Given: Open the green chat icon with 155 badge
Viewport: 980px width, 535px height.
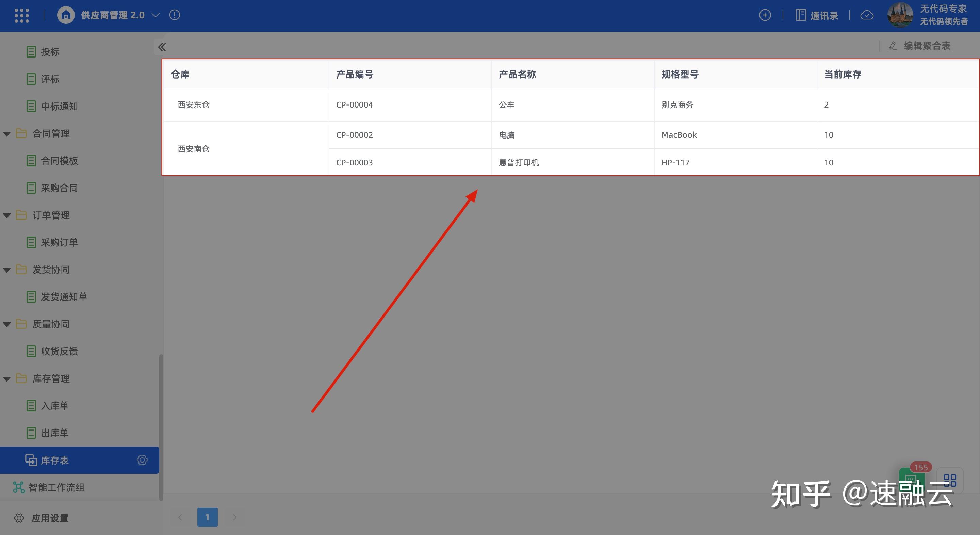Looking at the screenshot, I should (911, 479).
